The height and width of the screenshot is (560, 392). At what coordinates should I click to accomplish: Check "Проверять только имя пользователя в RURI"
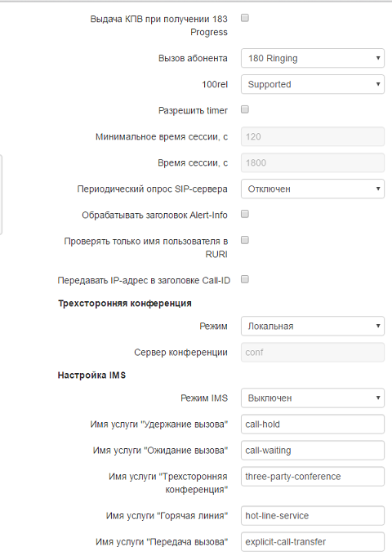tap(245, 240)
